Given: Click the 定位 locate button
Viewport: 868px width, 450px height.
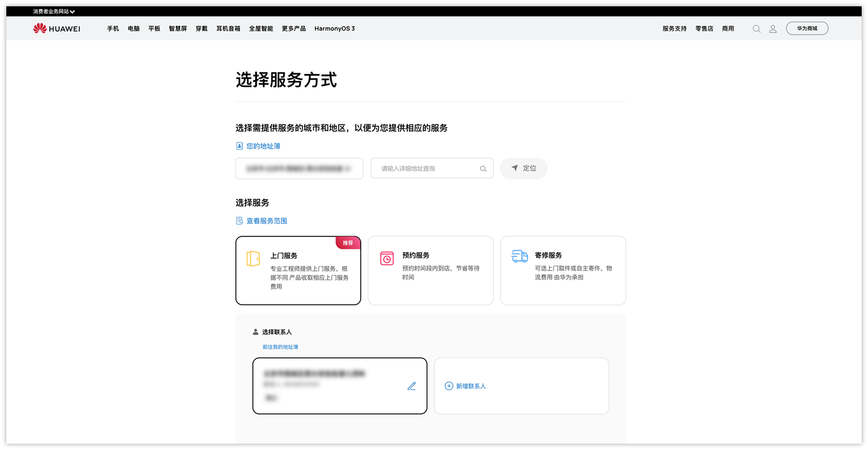Looking at the screenshot, I should [x=524, y=168].
